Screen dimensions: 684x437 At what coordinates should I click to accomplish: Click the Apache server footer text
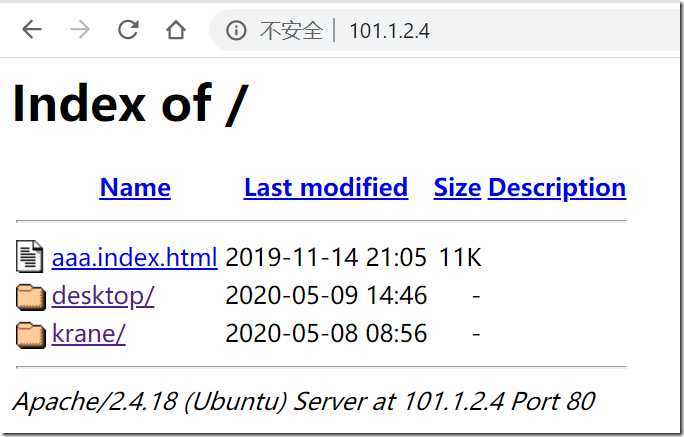tap(304, 401)
